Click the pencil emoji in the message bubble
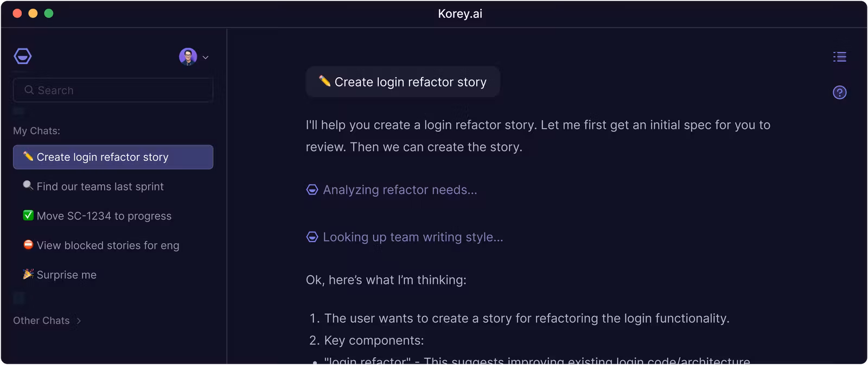This screenshot has height=365, width=868. point(324,81)
